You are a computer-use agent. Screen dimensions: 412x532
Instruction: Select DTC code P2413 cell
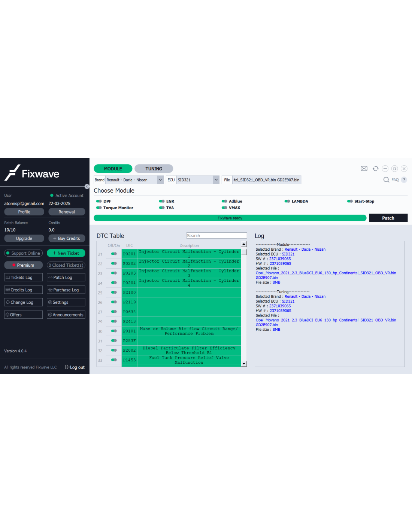point(129,321)
